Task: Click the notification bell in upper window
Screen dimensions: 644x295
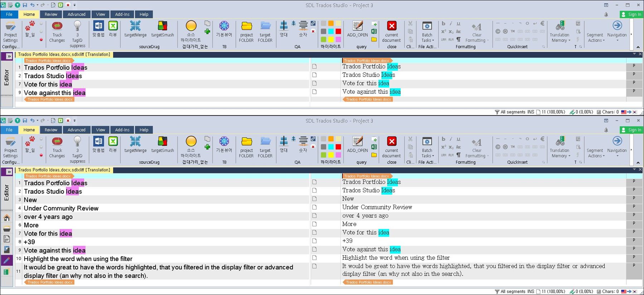Action: pos(606,14)
